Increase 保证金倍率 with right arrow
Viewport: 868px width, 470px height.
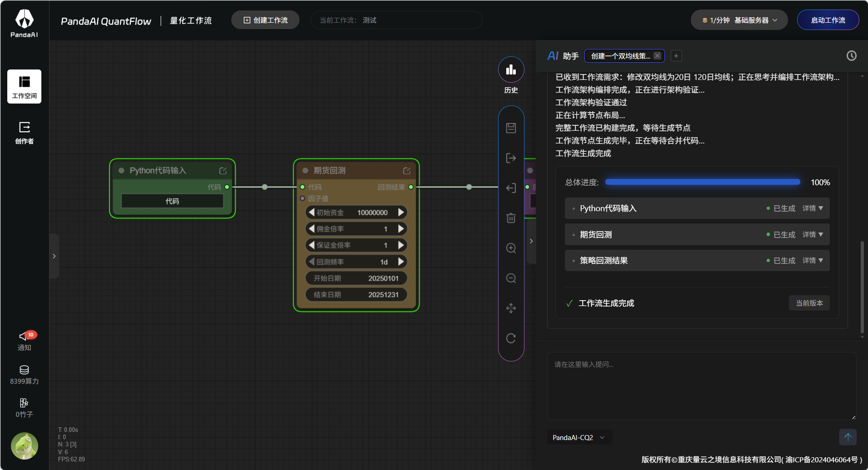401,245
